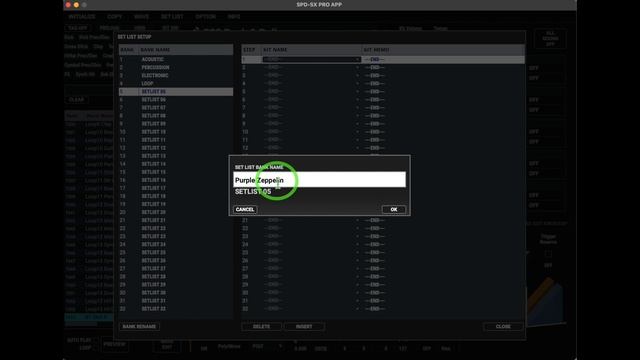The height and width of the screenshot is (360, 640).
Task: Open the INITIALIZE menu
Action: click(x=82, y=17)
